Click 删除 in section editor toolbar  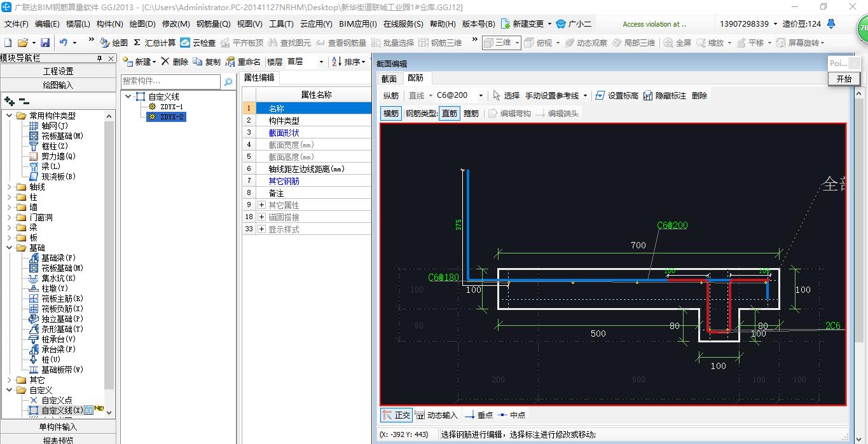coord(699,95)
